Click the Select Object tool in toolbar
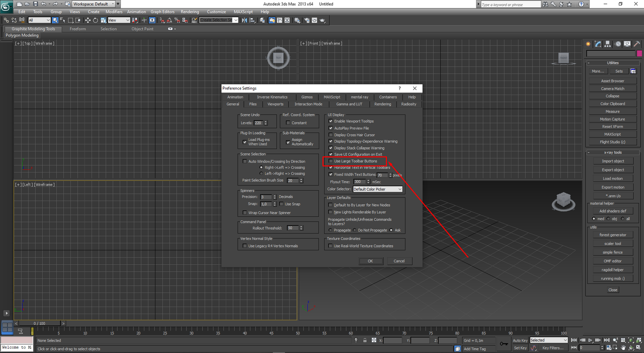Screen dimensions: 644x353 [x=55, y=20]
